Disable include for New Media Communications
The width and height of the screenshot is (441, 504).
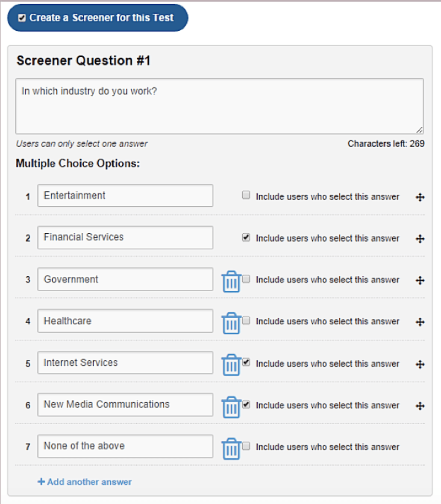tap(246, 404)
